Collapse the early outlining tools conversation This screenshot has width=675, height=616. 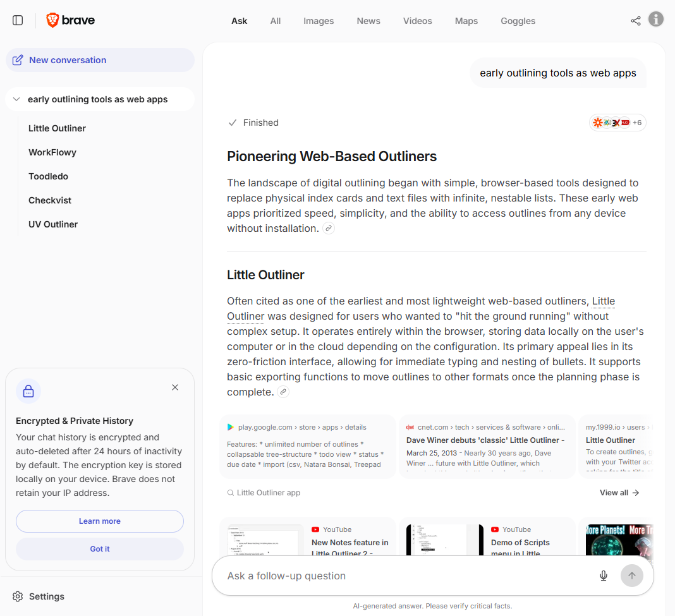point(16,99)
